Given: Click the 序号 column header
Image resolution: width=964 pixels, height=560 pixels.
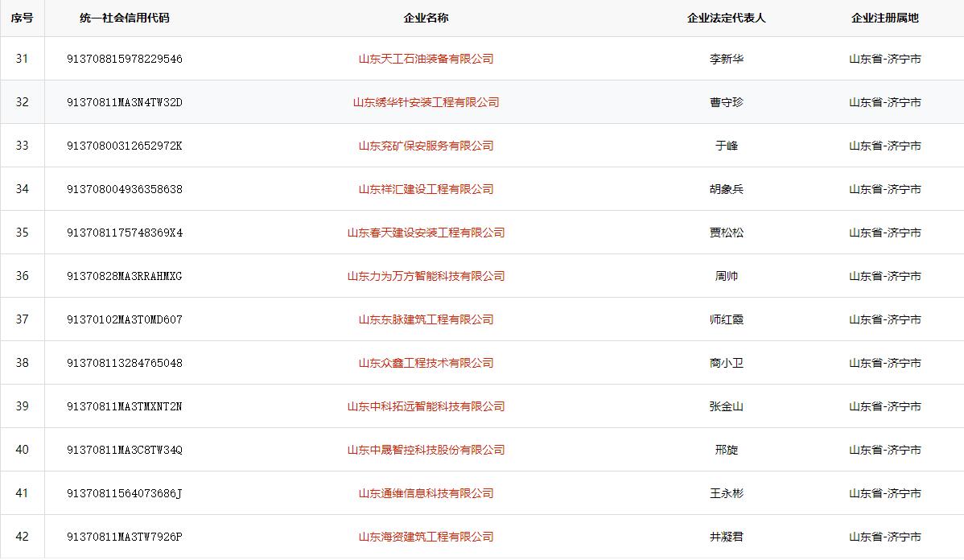Looking at the screenshot, I should (22, 18).
